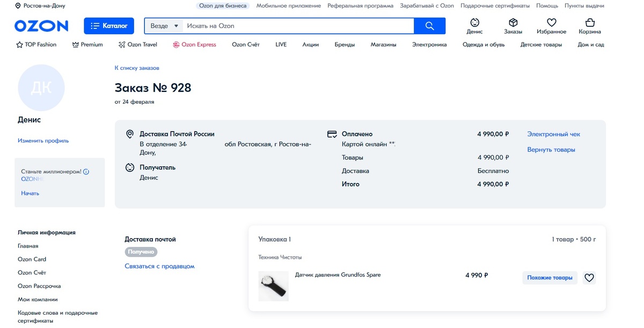Click Изменить профиль link

[43, 141]
